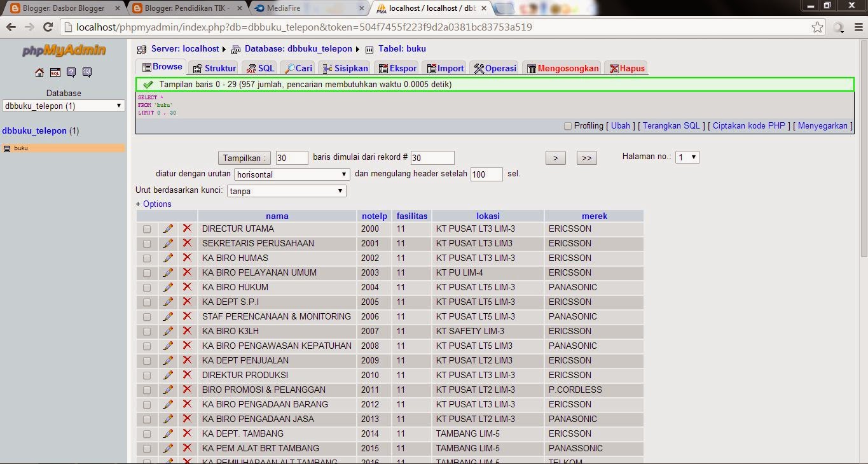The image size is (868, 464).
Task: Open the Chrome menu icon
Action: [x=857, y=27]
